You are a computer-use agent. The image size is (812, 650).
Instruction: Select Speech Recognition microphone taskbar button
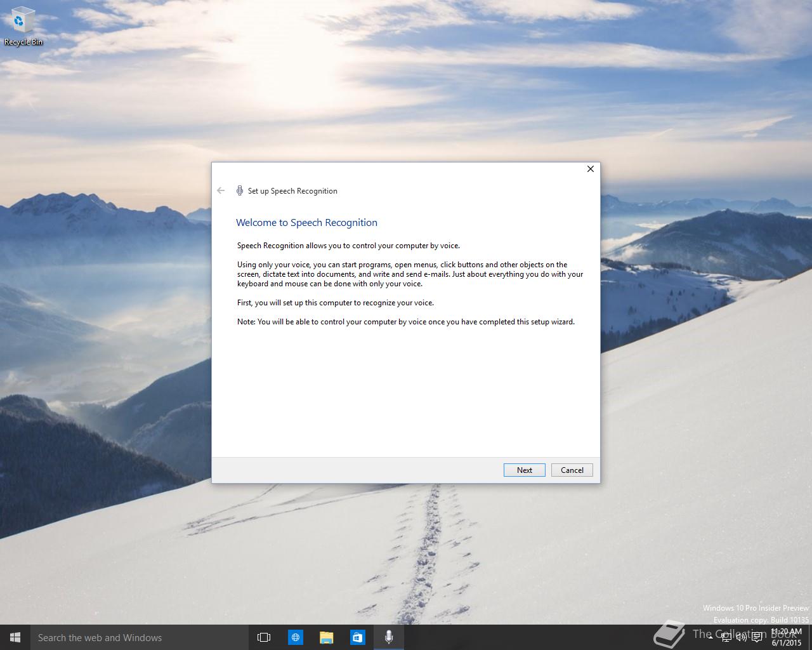pyautogui.click(x=389, y=637)
